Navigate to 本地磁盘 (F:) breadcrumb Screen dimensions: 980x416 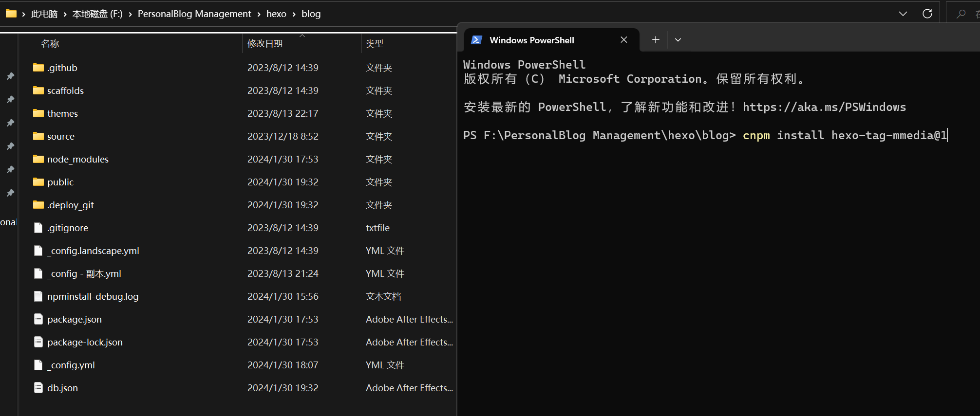point(97,14)
